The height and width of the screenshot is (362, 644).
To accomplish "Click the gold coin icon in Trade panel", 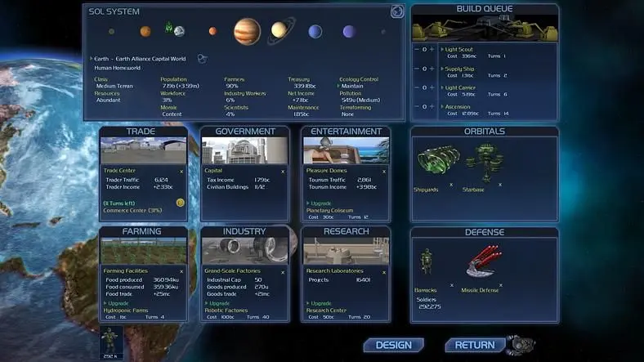I will [x=180, y=203].
